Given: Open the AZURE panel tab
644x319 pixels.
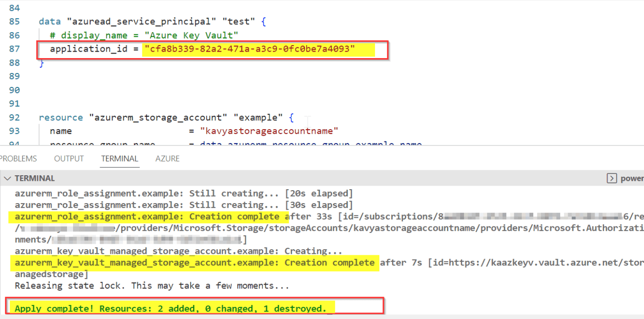Looking at the screenshot, I should [x=167, y=158].
